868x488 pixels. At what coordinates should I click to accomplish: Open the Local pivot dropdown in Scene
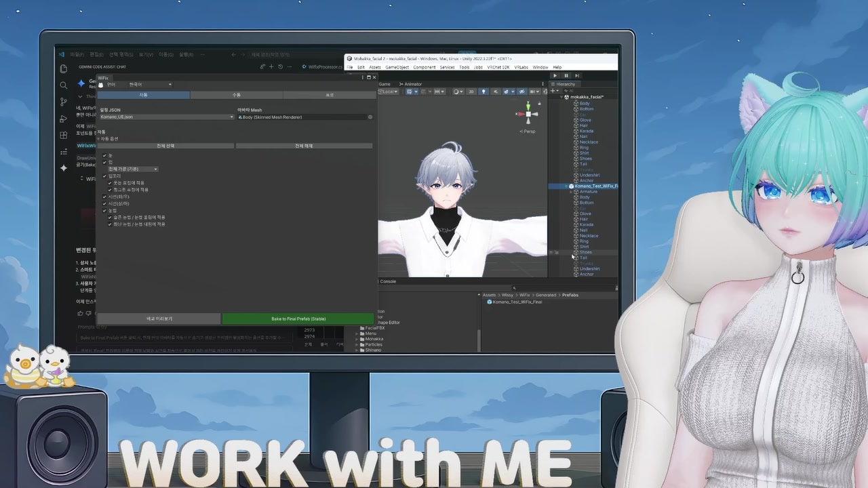click(389, 91)
